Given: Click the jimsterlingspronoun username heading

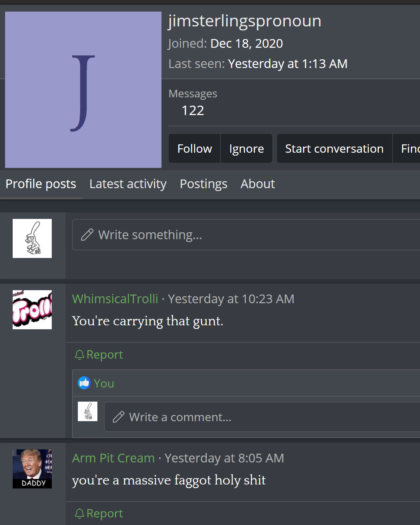Looking at the screenshot, I should click(245, 21).
